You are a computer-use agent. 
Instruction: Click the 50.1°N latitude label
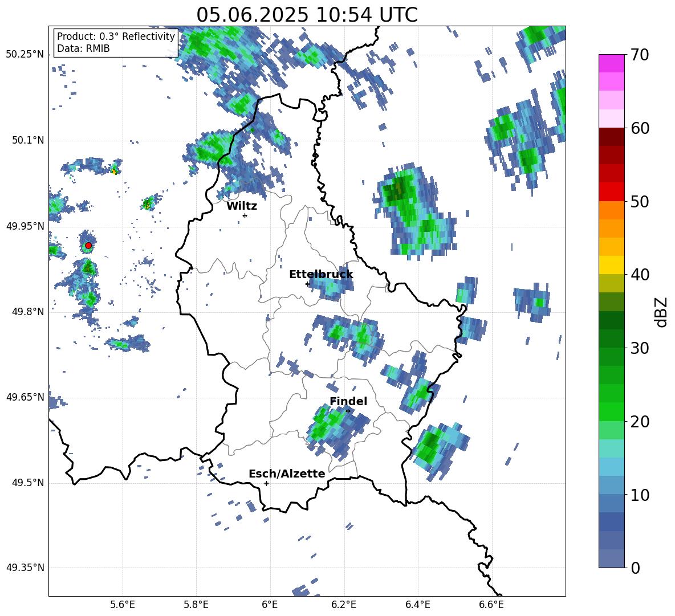pos(29,140)
